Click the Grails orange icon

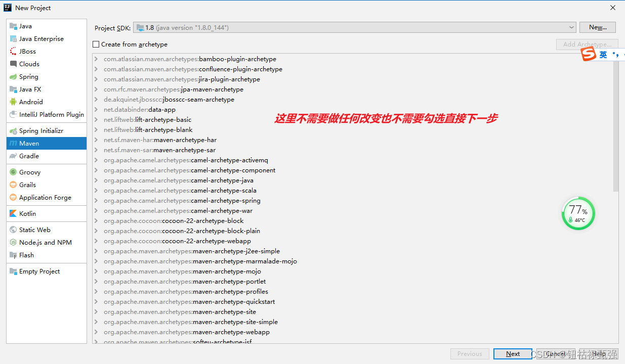pos(14,185)
